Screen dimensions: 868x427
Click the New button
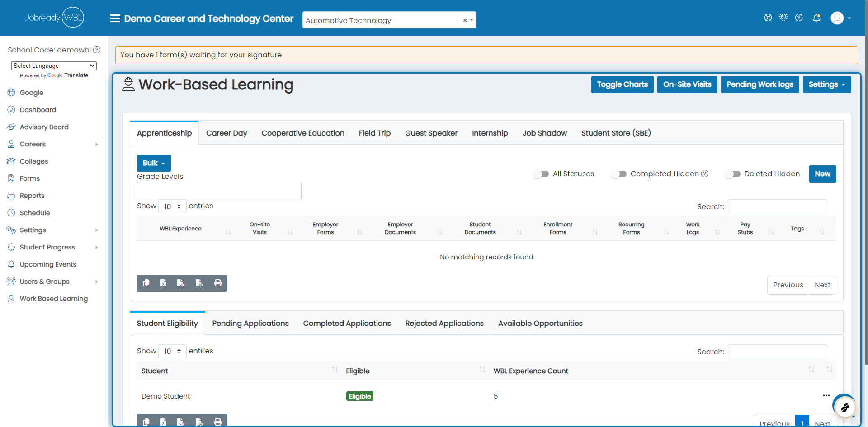(x=823, y=174)
